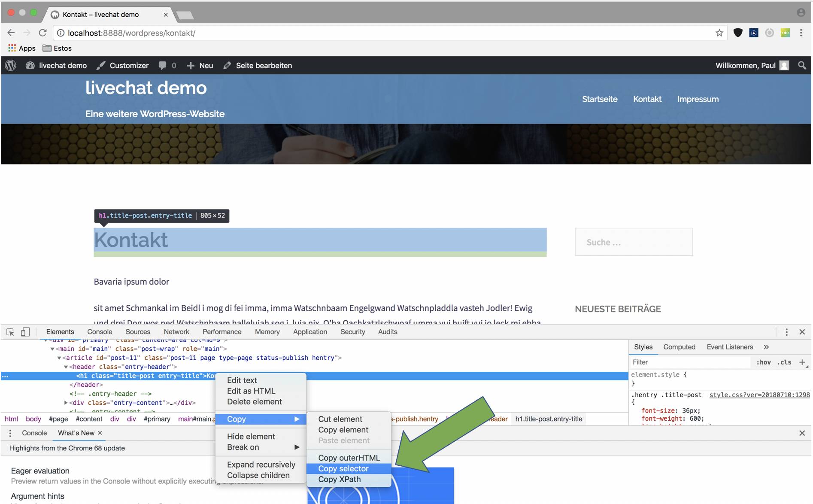Click the styles Filter input field
Viewport: 813px width, 504px height.
tap(690, 362)
